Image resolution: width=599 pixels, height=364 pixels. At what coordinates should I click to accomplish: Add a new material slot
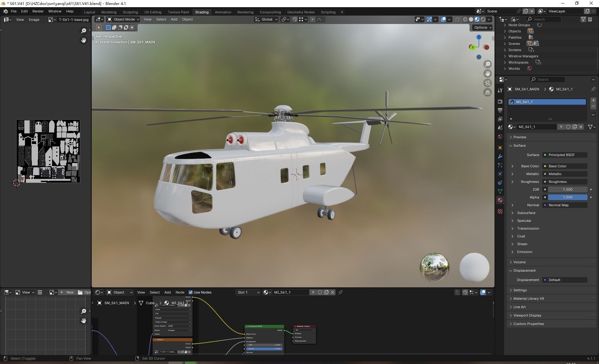593,100
